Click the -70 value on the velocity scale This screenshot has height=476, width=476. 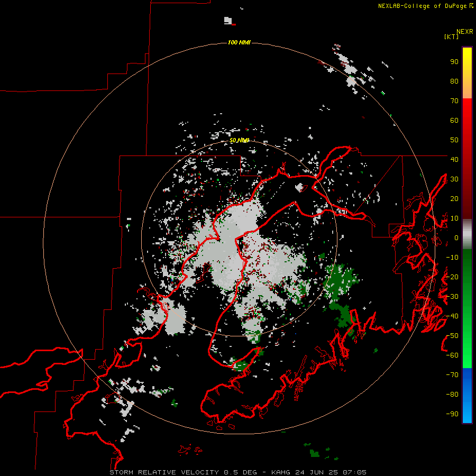click(x=452, y=374)
